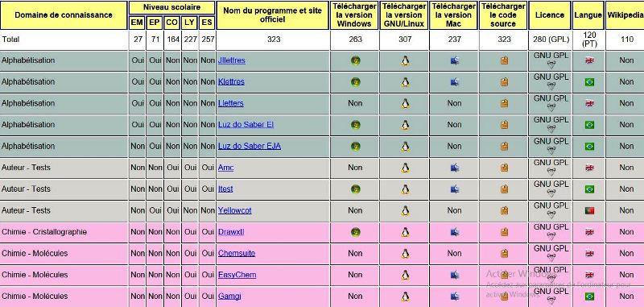Viewport: 644px width, 307px height.
Task: Click the Chimie - Cristallographie cell
Action: pos(64,232)
